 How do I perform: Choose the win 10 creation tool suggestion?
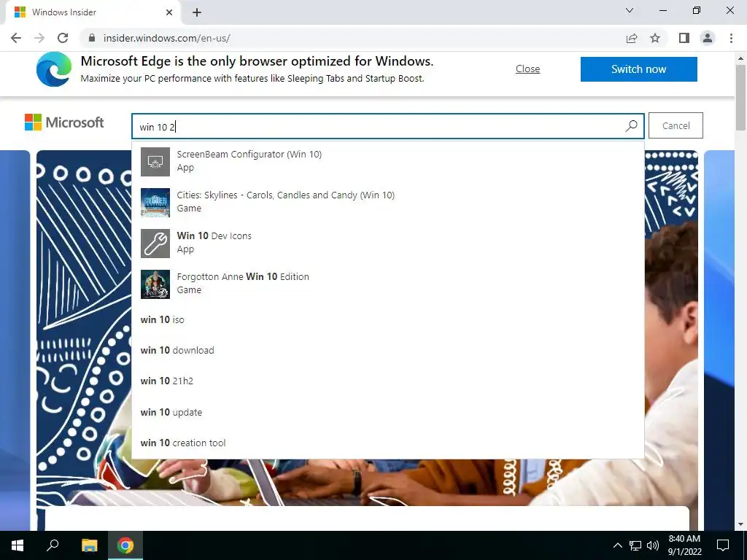(x=388, y=443)
